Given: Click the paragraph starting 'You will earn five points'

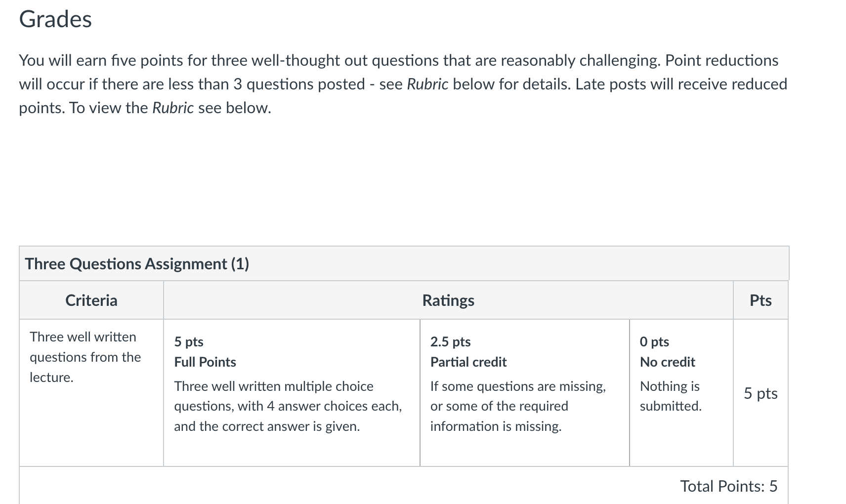Looking at the screenshot, I should tap(403, 84).
